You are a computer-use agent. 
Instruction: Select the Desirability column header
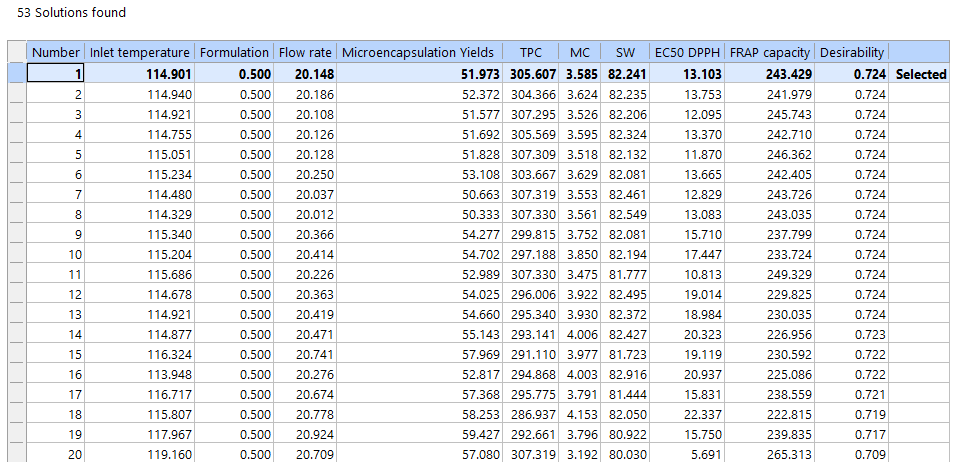click(x=852, y=53)
